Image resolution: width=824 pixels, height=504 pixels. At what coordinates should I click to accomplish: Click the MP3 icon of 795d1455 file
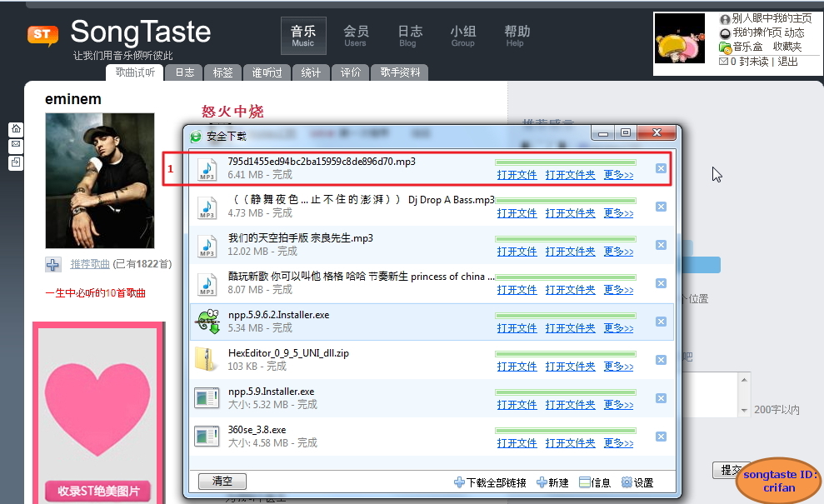point(207,169)
